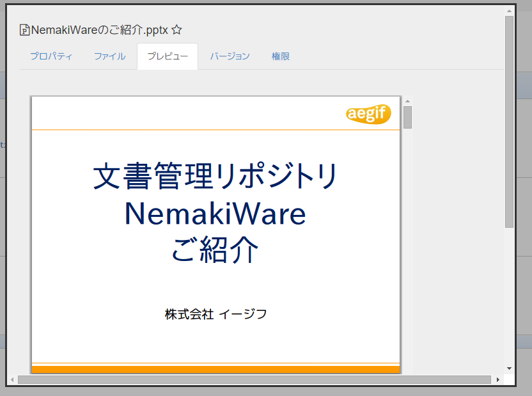Click the NemakiWare text on the slide
Viewport: 532px width, 396px height.
(x=215, y=214)
